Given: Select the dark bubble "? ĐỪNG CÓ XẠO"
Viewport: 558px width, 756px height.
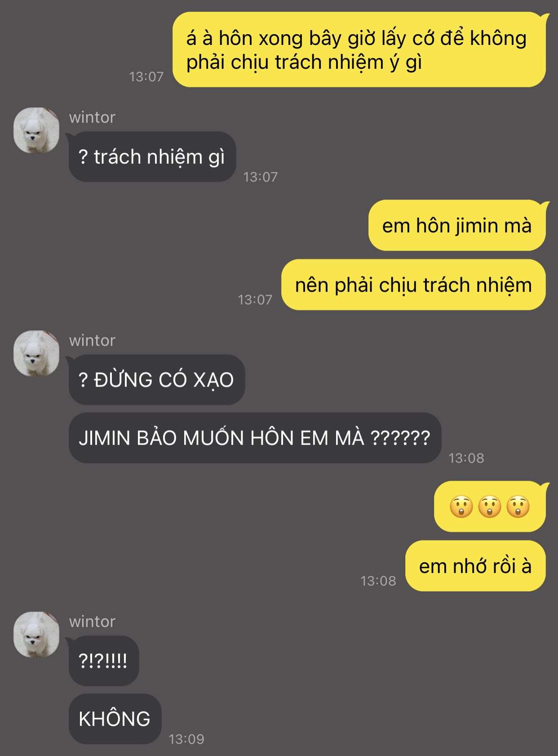Looking at the screenshot, I should coord(157,380).
